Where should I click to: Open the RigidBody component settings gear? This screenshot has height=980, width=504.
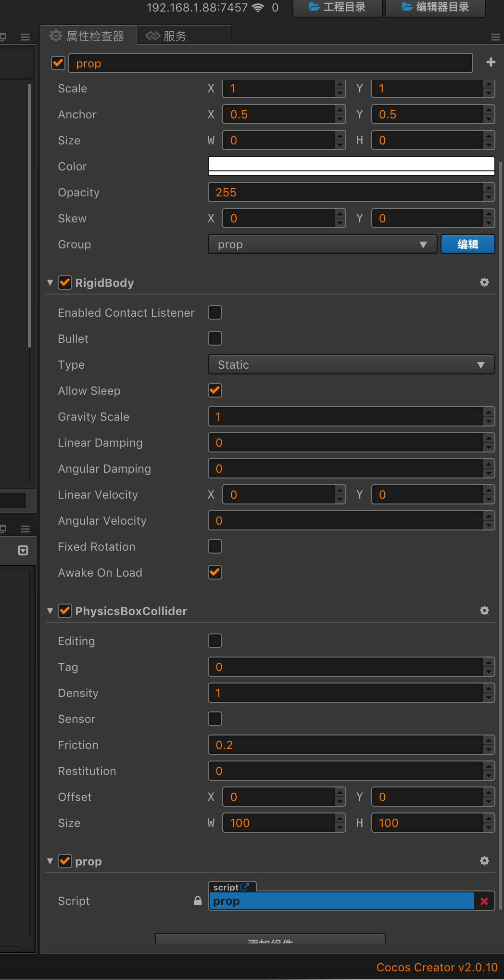point(484,283)
